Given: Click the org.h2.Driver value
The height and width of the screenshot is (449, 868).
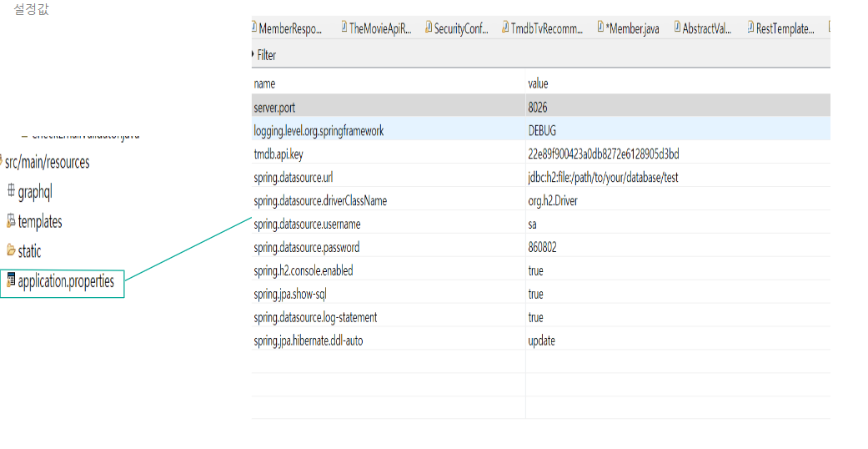Looking at the screenshot, I should click(553, 200).
